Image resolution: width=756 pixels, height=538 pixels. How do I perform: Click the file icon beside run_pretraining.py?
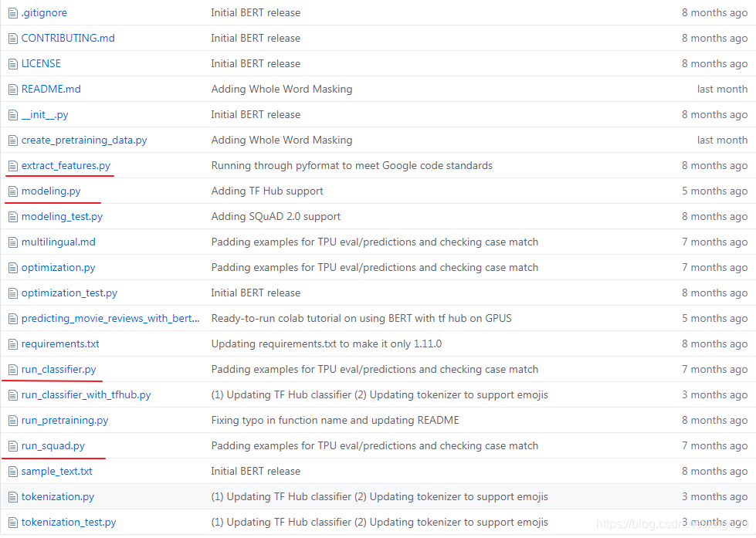13,421
